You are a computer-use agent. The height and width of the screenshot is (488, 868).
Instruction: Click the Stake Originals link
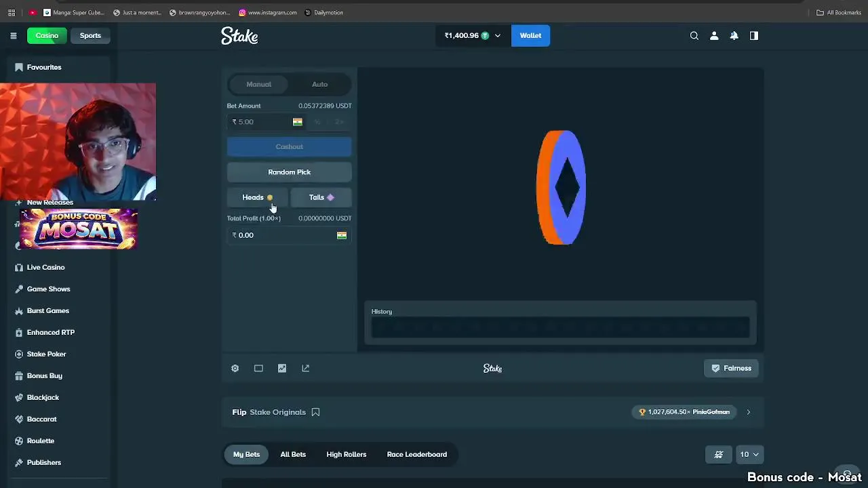click(277, 412)
